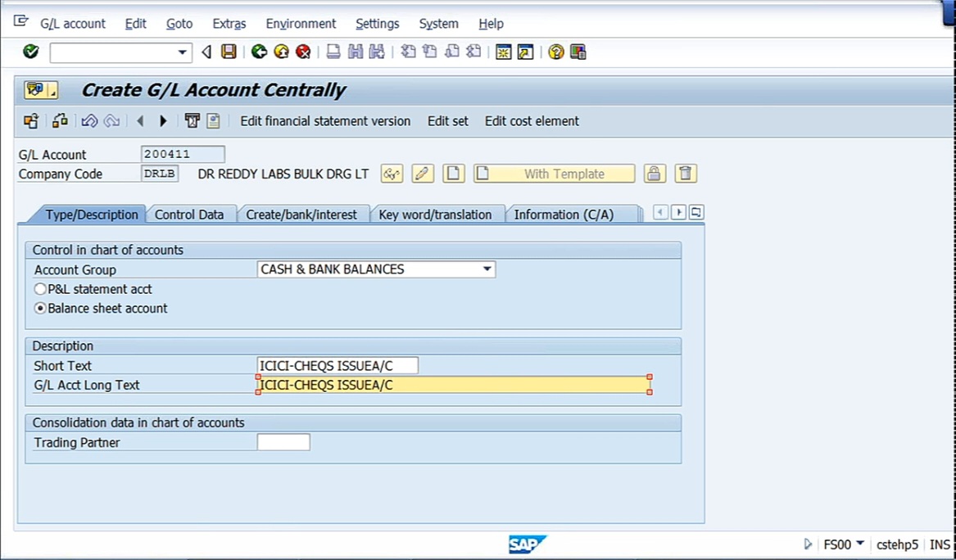Open the G/L account menu
The image size is (956, 560).
[73, 24]
